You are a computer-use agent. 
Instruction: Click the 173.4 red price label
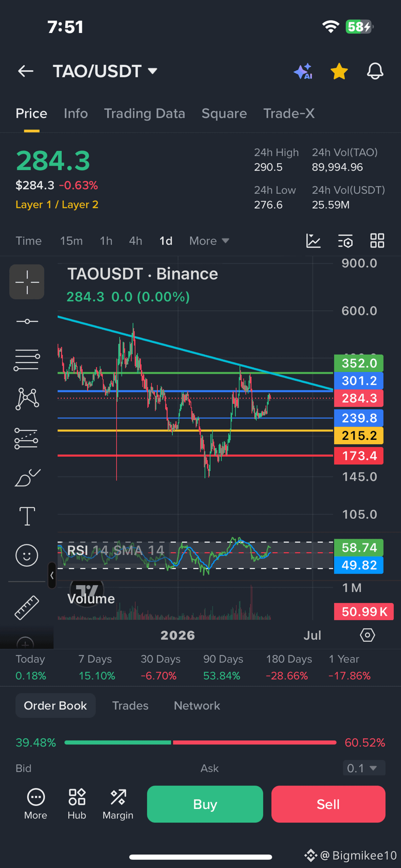pyautogui.click(x=359, y=456)
